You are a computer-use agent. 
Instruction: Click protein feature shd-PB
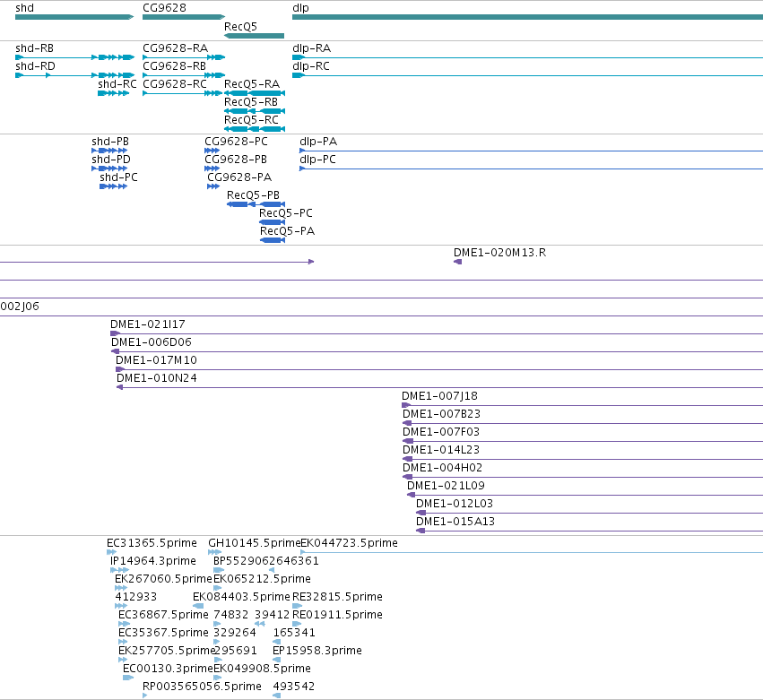[109, 151]
